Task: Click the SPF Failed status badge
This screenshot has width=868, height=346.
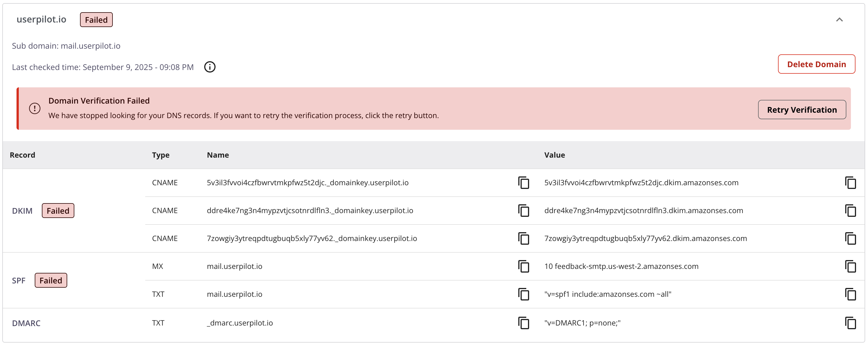Action: [x=50, y=280]
